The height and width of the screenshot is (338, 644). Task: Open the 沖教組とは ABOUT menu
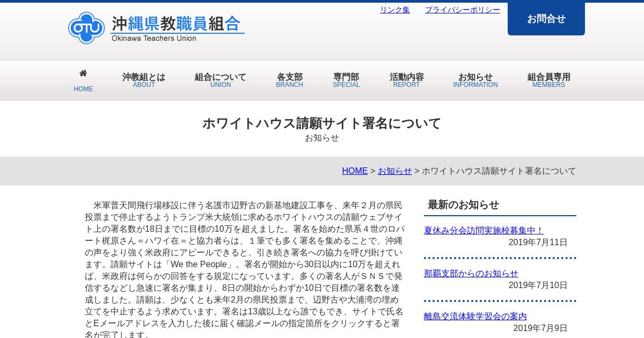coord(144,80)
